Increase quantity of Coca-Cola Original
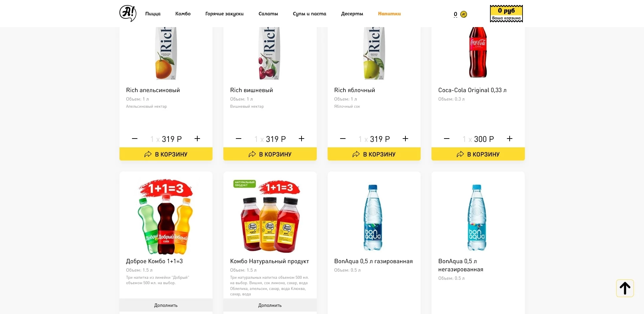This screenshot has height=314, width=644. [510, 139]
